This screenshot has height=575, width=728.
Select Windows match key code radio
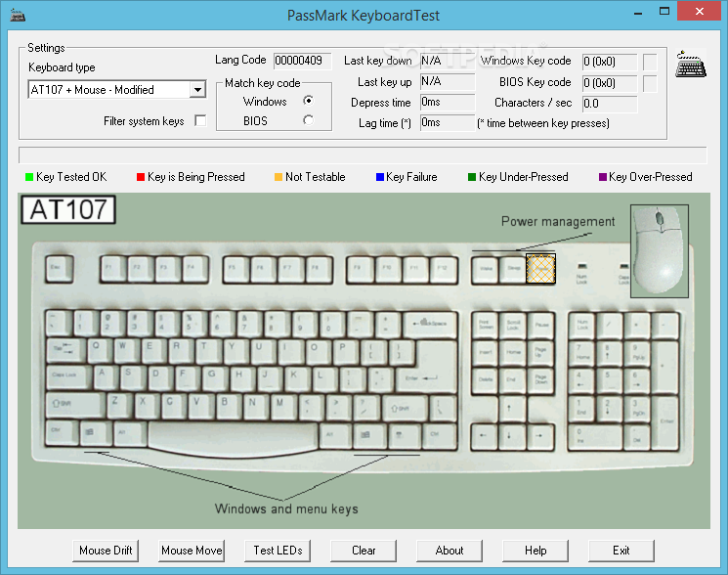click(x=308, y=101)
